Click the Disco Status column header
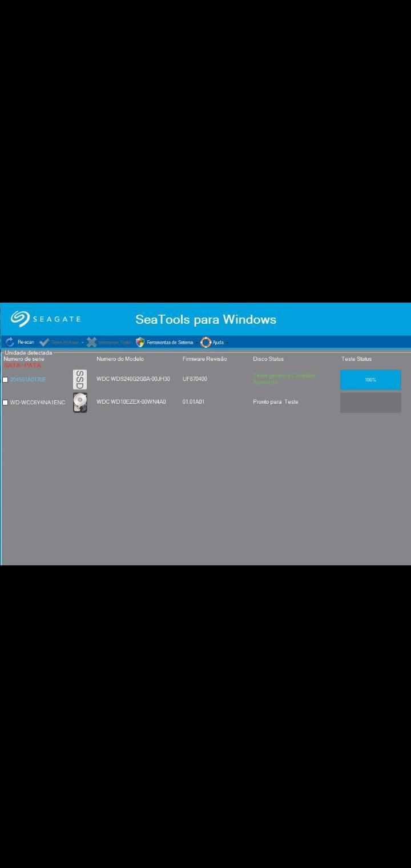 268,359
